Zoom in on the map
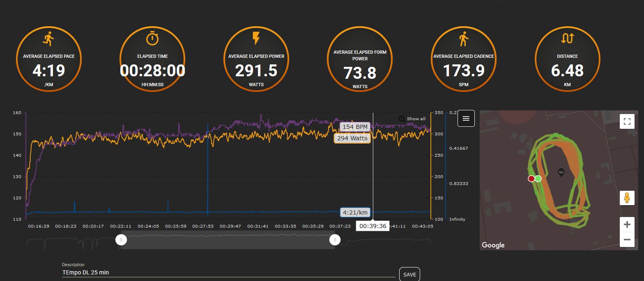644x281 pixels. point(627,225)
